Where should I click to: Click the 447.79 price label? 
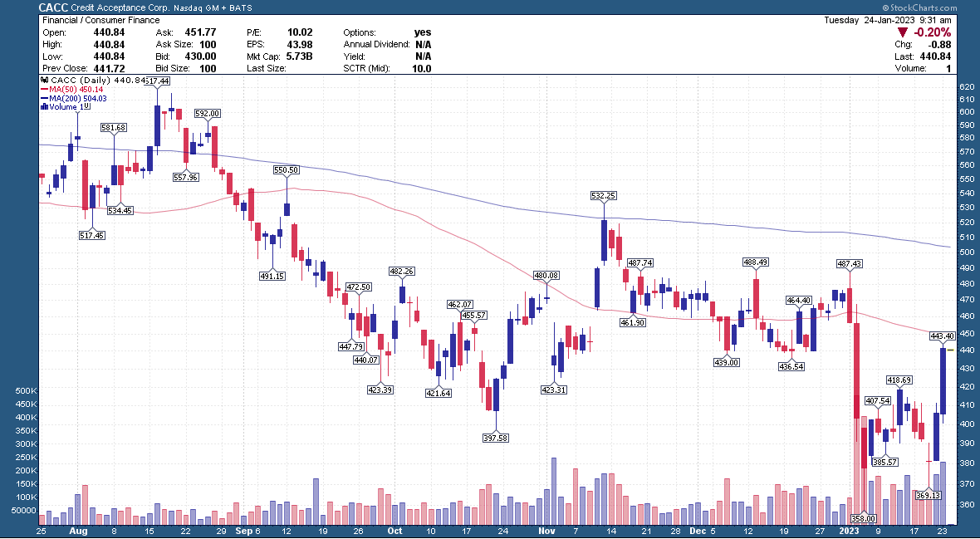point(350,346)
